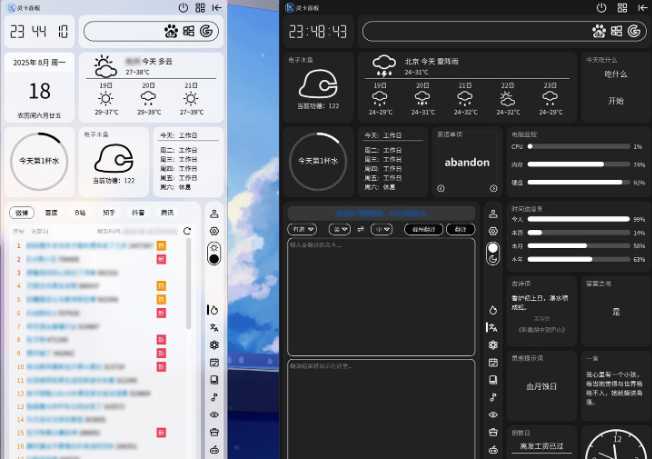The width and height of the screenshot is (652, 459).
Task: Click the calendar icon in dark panel sidebar
Action: pos(493,362)
